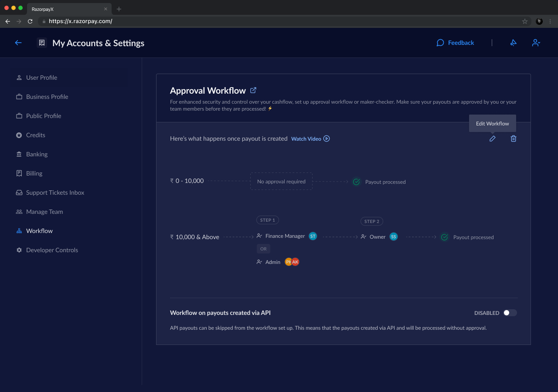Viewport: 558px width, 392px height.
Task: Click the DISABLED status label
Action: click(487, 313)
